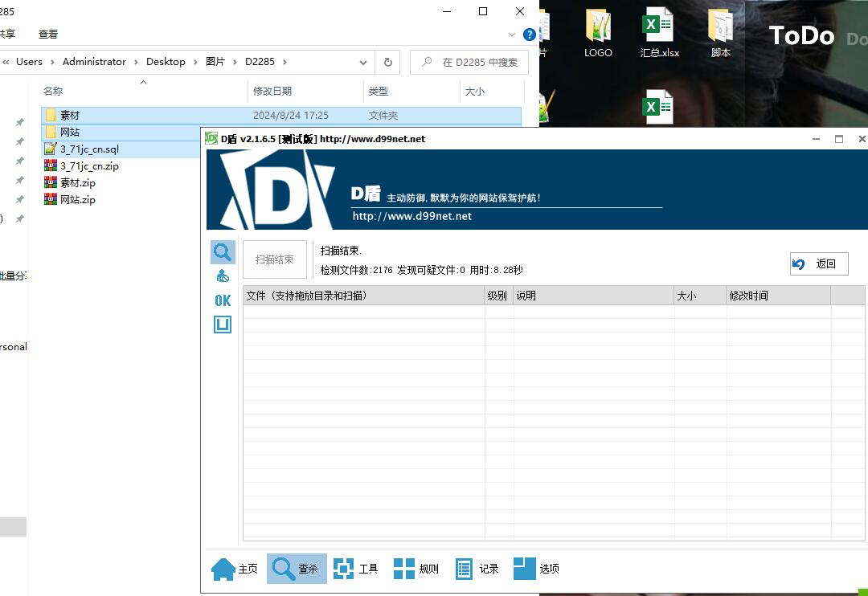Open the 记录 logs section
Viewport: 868px width, 596px height.
coord(477,569)
